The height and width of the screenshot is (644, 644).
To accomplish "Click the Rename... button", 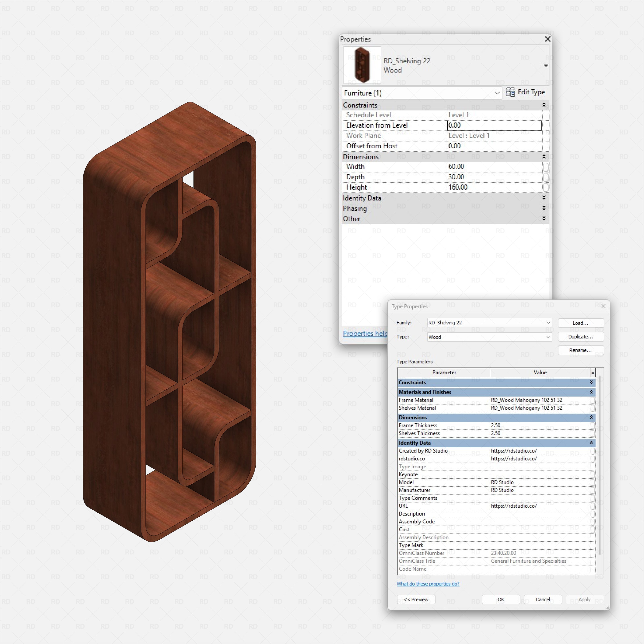I will click(581, 350).
